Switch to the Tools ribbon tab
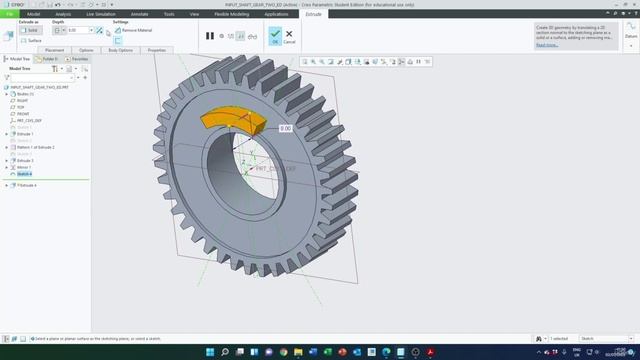Viewport: 640px width, 360px height. coord(169,14)
